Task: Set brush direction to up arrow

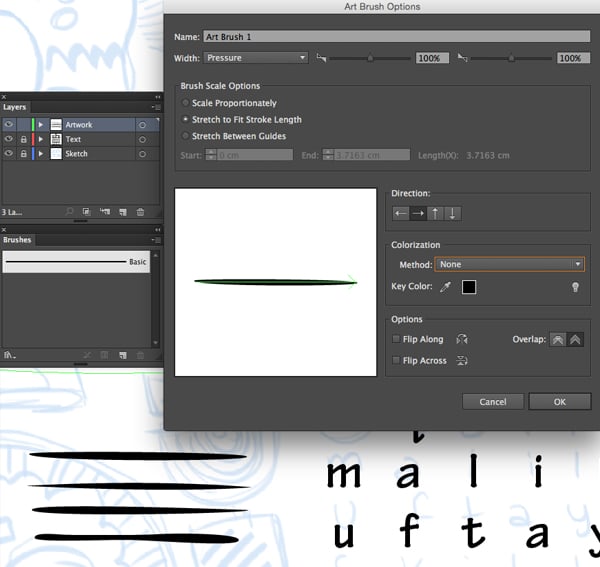Action: [435, 213]
